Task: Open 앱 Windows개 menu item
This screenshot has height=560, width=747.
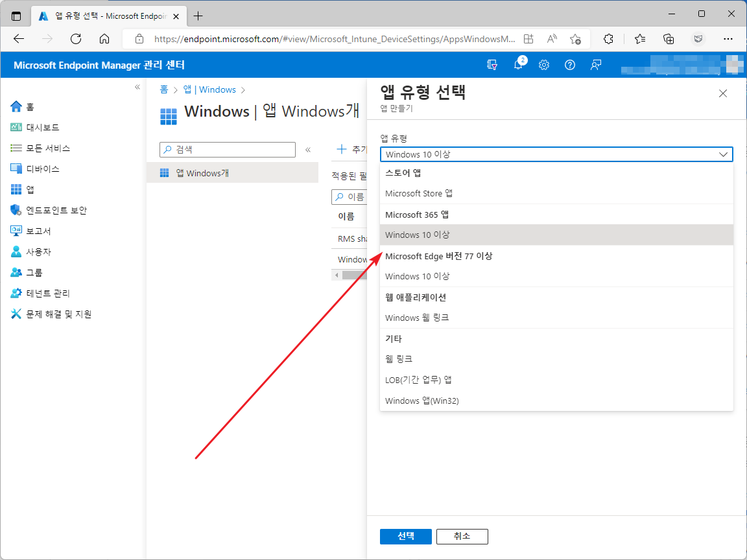Action: coord(233,173)
